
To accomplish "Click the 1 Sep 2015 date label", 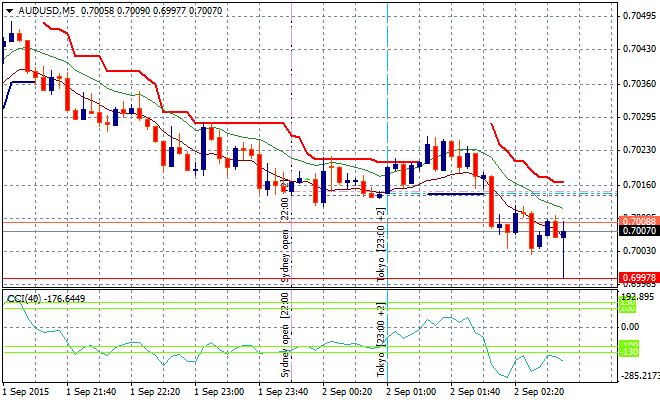I will (x=27, y=392).
